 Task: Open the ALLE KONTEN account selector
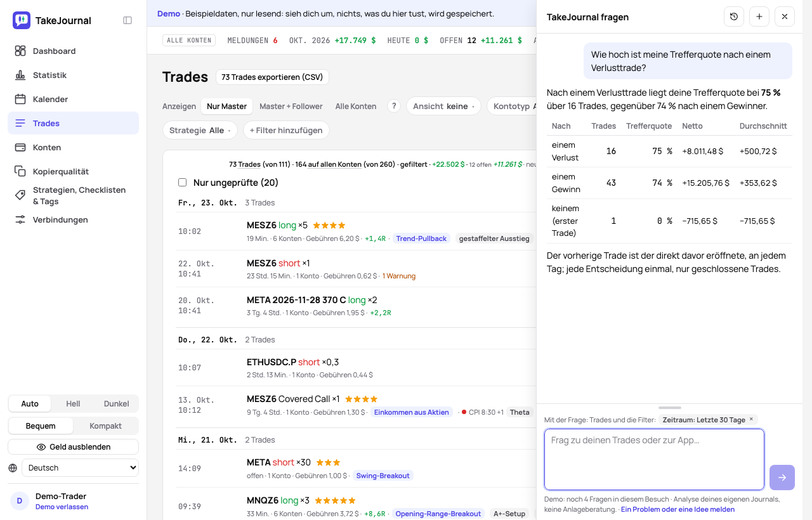[189, 41]
